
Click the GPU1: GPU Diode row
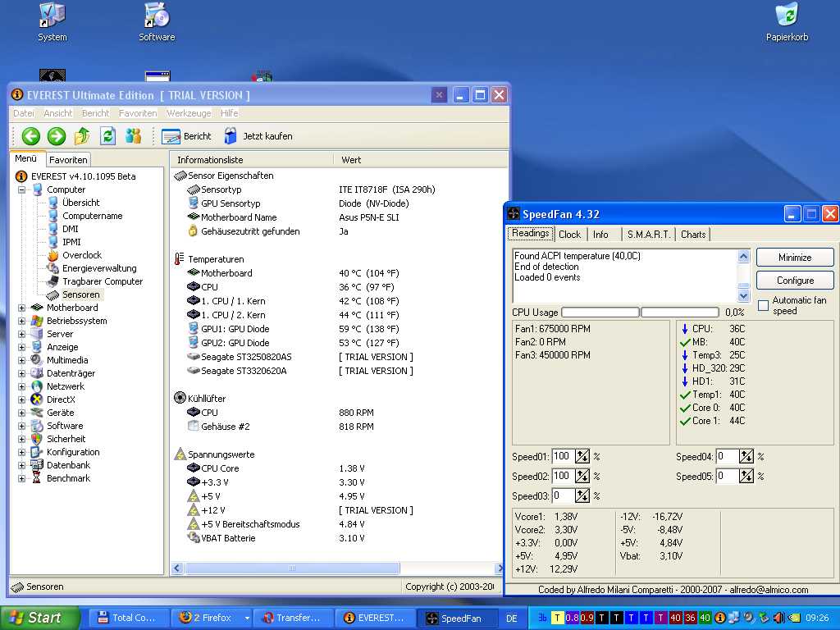pos(340,329)
